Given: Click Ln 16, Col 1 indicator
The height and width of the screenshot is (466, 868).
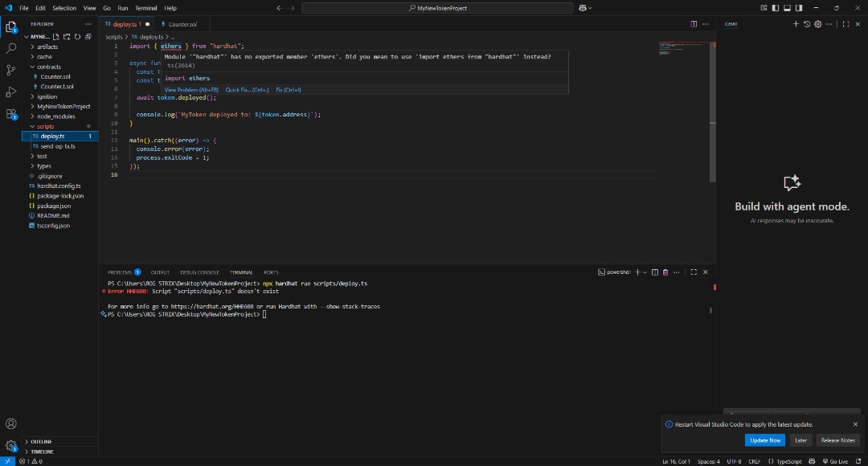Looking at the screenshot, I should 676,461.
